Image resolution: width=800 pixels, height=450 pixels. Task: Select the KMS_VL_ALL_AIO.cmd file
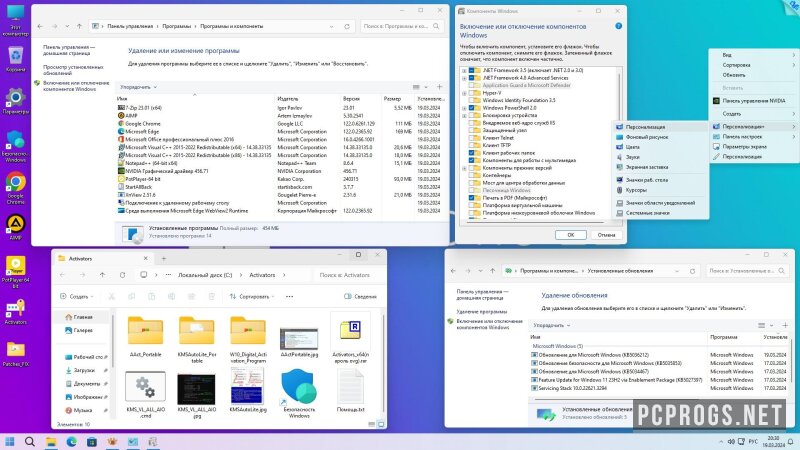pos(145,394)
